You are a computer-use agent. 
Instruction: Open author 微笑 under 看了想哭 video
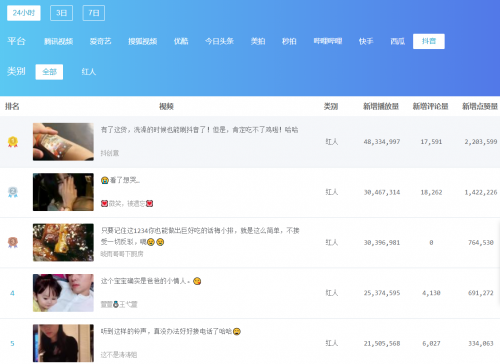pyautogui.click(x=127, y=203)
